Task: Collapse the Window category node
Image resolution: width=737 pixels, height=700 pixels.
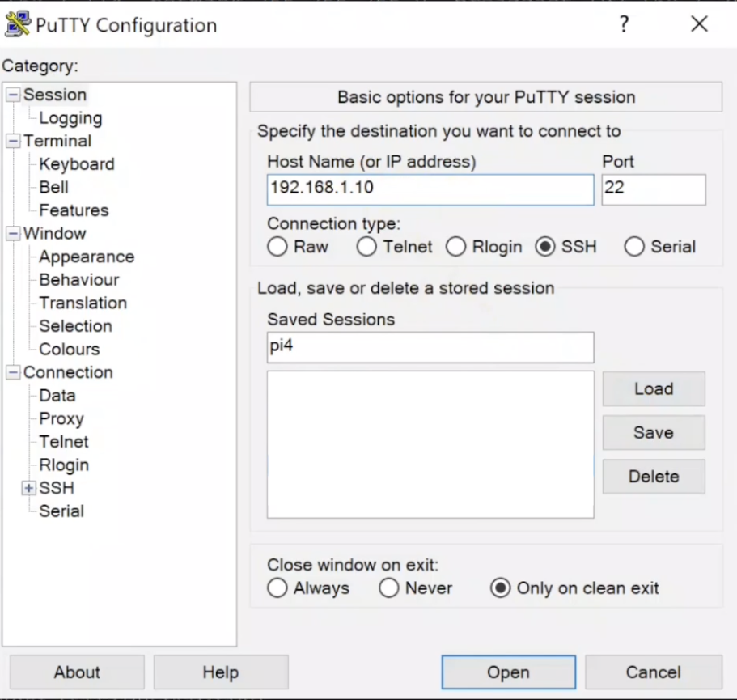Action: (x=13, y=234)
